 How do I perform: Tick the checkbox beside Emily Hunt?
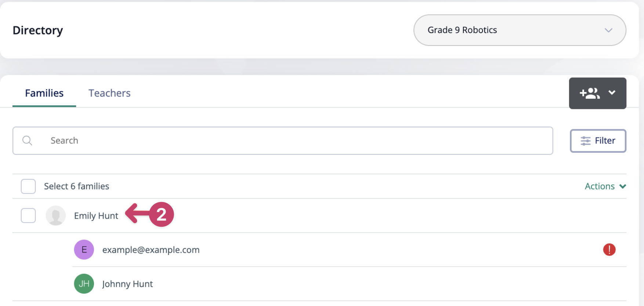(x=28, y=215)
